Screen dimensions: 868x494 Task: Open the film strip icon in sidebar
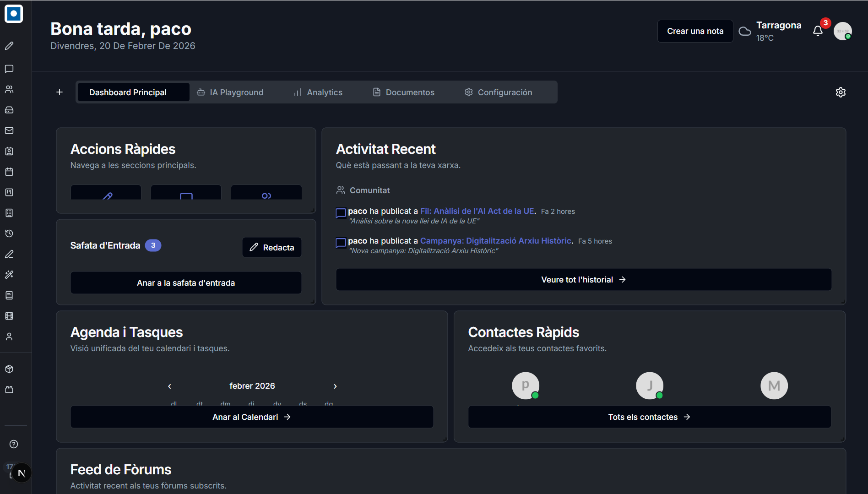tap(9, 316)
